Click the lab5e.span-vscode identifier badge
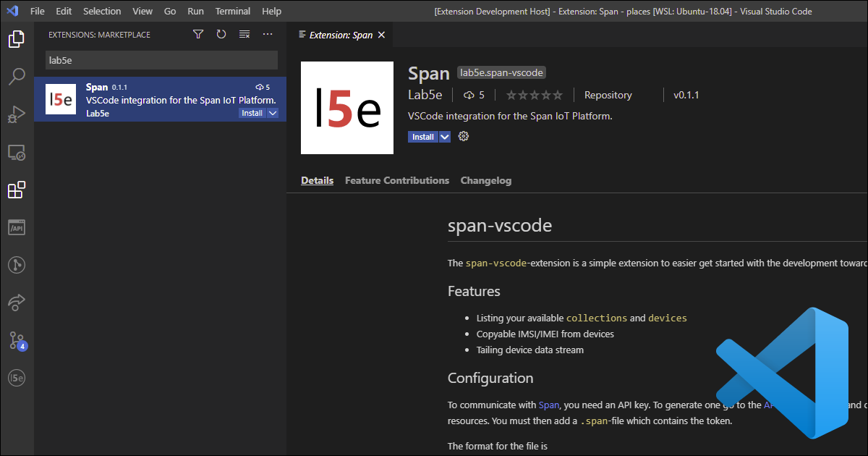The height and width of the screenshot is (456, 868). coord(501,72)
